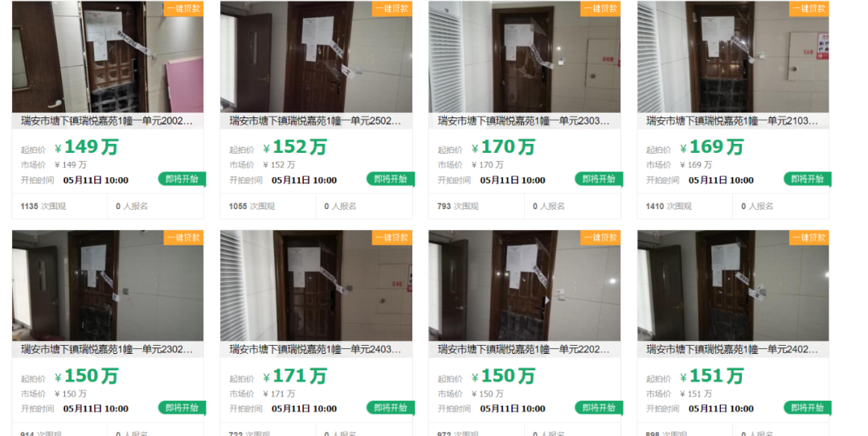Open the door photo for unit 2502
868x436 pixels.
(316, 56)
